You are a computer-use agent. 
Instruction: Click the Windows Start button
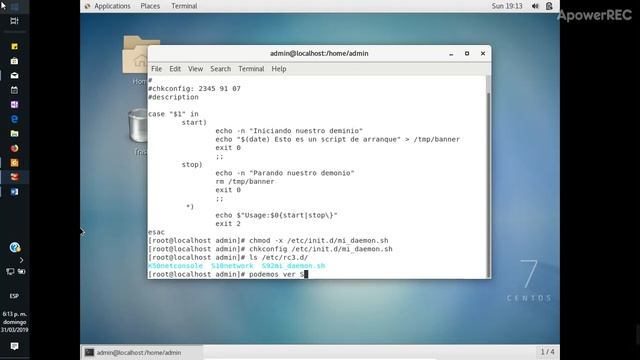pos(14,7)
